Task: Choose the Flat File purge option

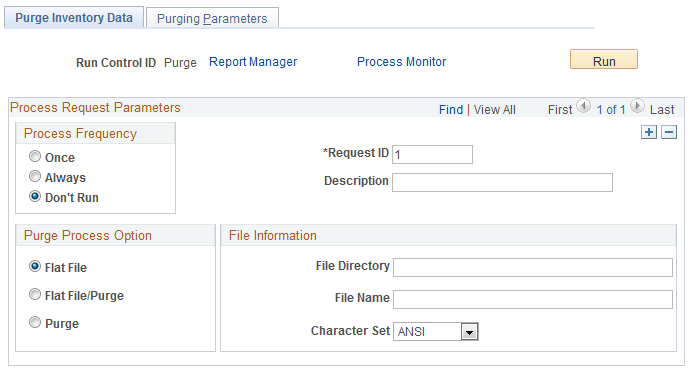Action: click(35, 266)
